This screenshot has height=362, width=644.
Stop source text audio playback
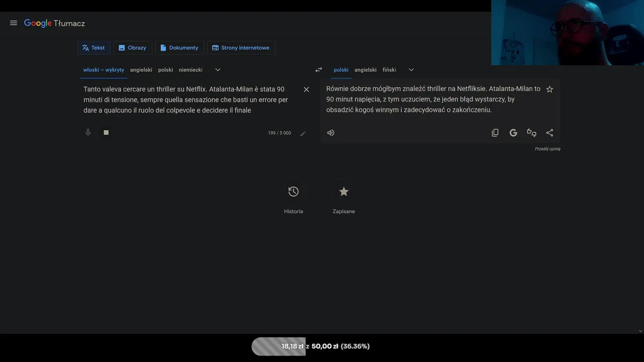(x=106, y=132)
